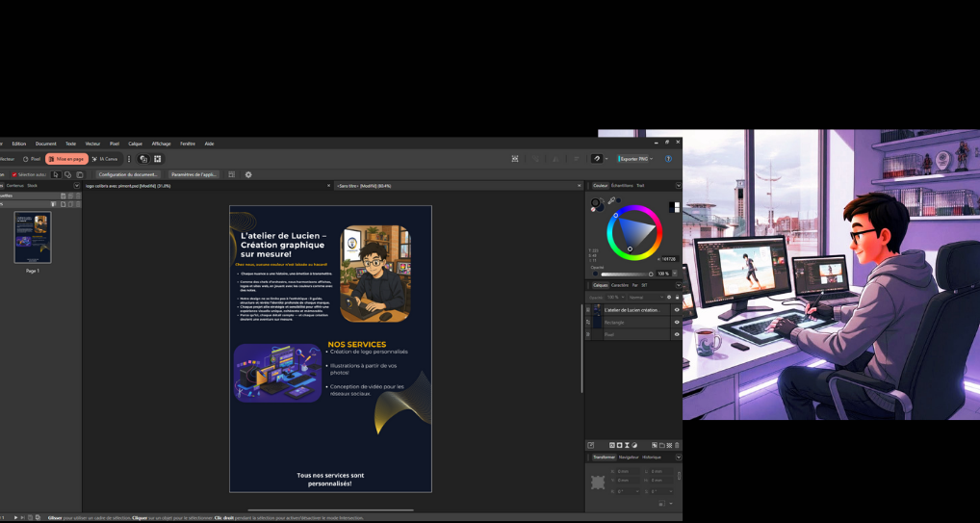Expand the Couleur panel options menu
The image size is (980, 523).
(678, 186)
